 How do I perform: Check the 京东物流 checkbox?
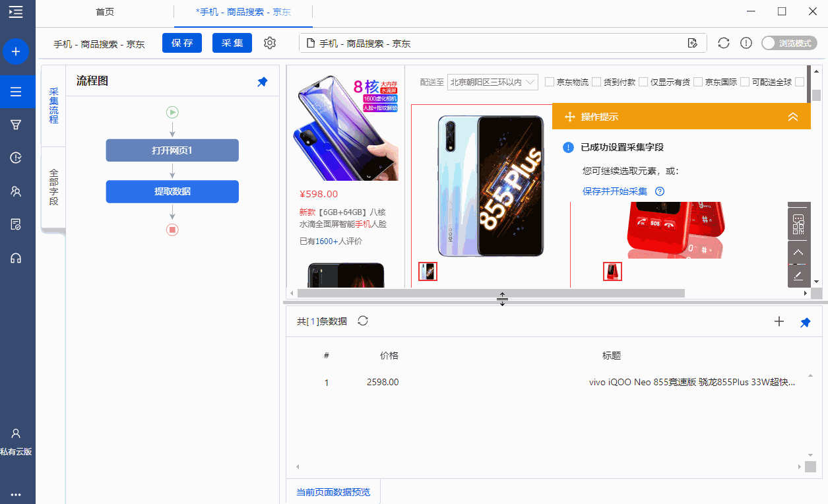tap(550, 82)
